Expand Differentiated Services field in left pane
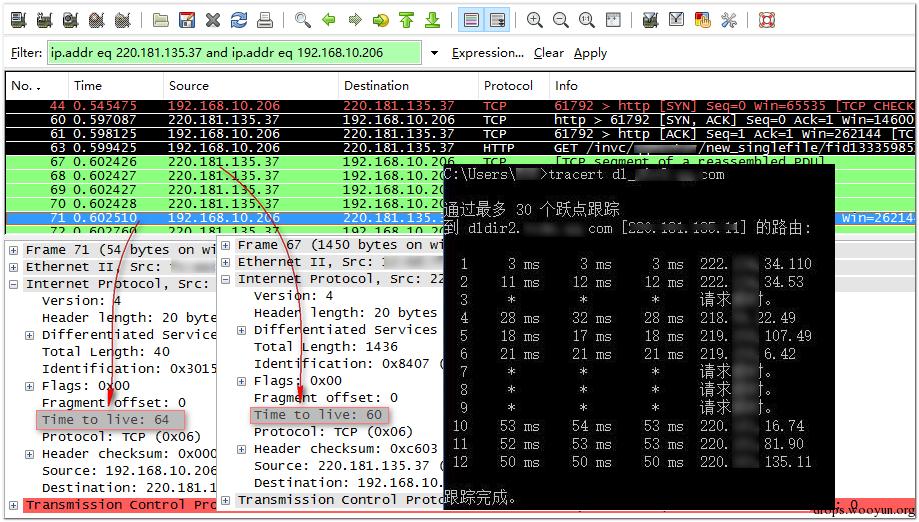 click(x=29, y=335)
